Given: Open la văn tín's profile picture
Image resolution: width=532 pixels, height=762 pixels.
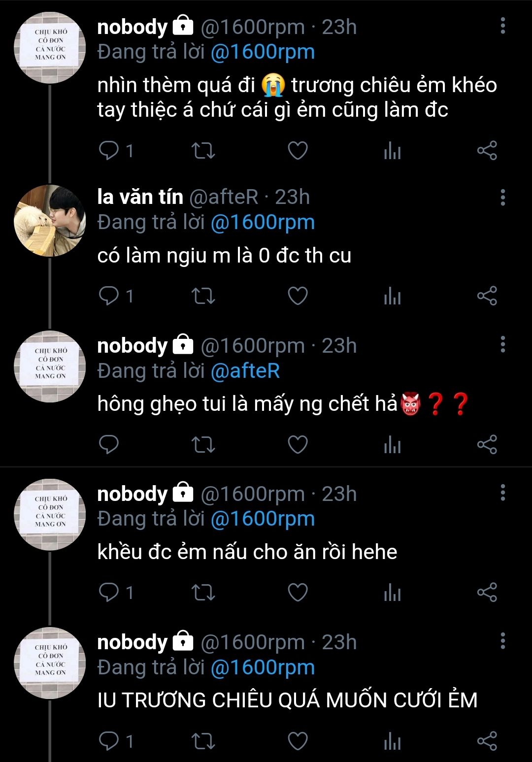Looking at the screenshot, I should point(50,220).
